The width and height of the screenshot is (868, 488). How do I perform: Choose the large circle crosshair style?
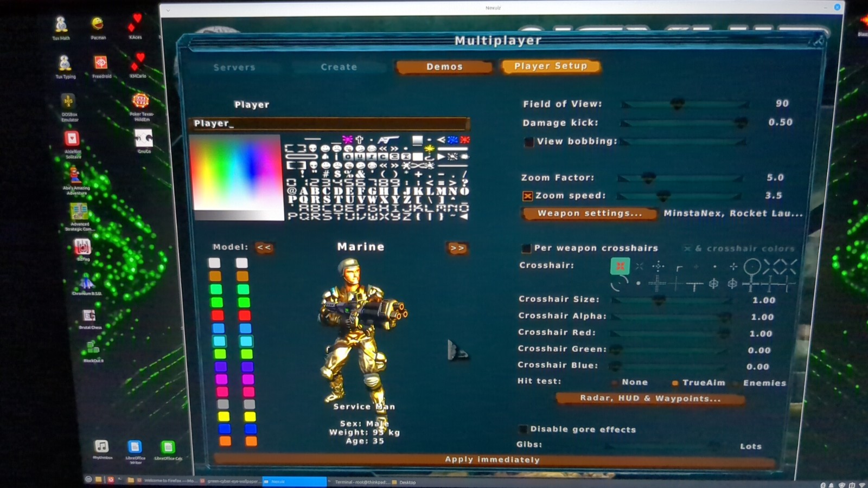[752, 266]
